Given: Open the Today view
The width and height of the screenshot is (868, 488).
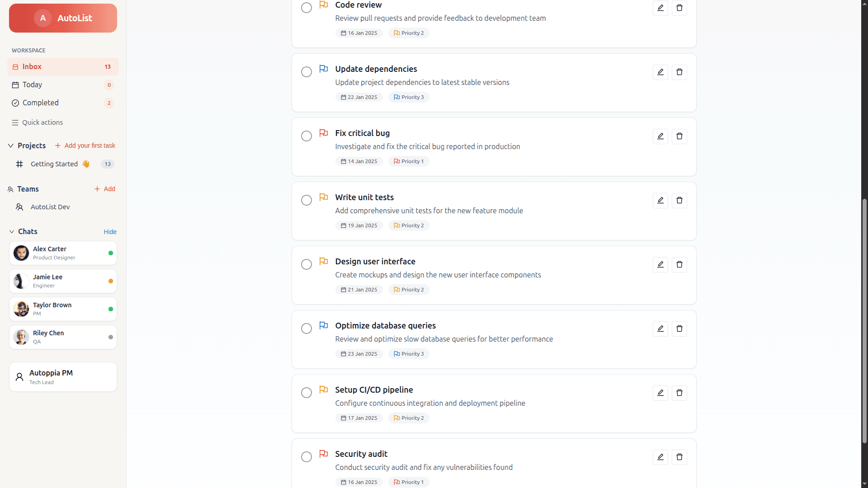Looking at the screenshot, I should (32, 85).
